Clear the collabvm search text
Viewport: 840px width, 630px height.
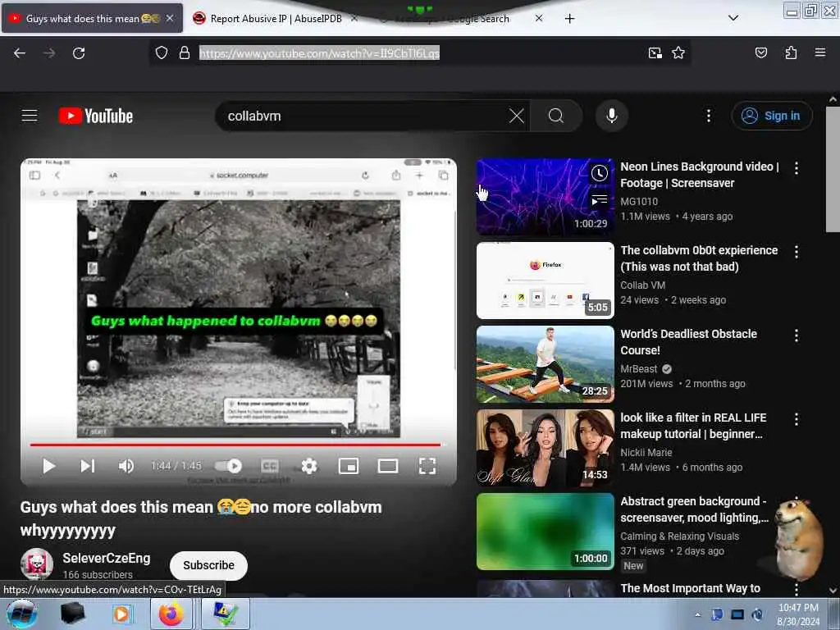[517, 116]
